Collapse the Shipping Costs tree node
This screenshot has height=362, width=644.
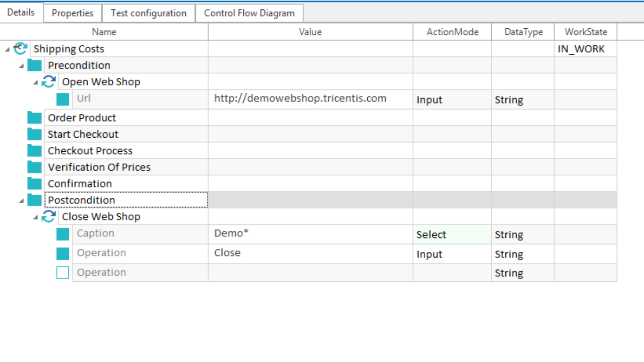7,49
